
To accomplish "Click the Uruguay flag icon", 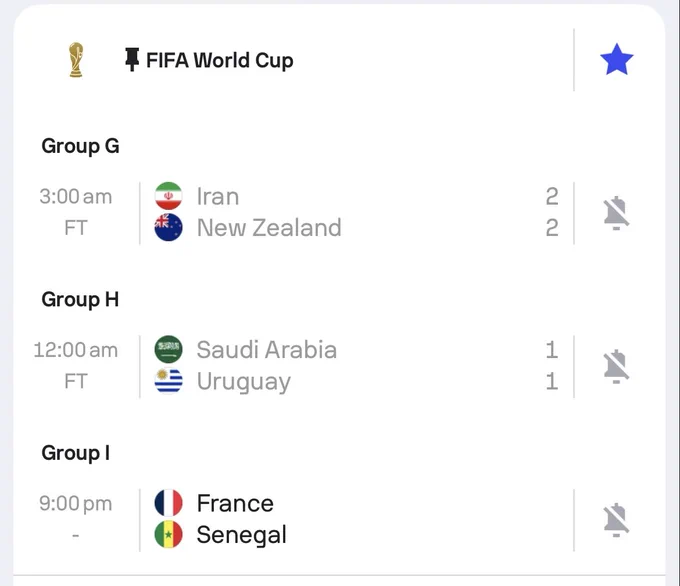I will [169, 381].
